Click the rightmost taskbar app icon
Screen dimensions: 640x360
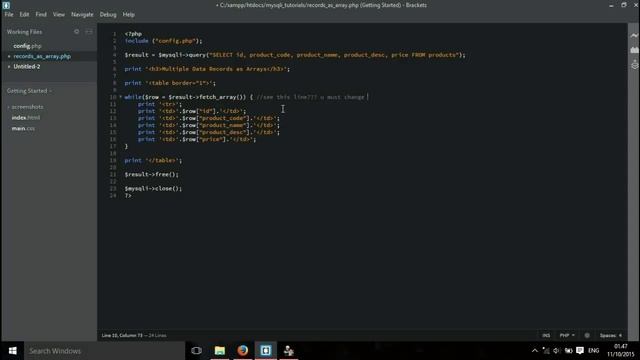pyautogui.click(x=289, y=351)
